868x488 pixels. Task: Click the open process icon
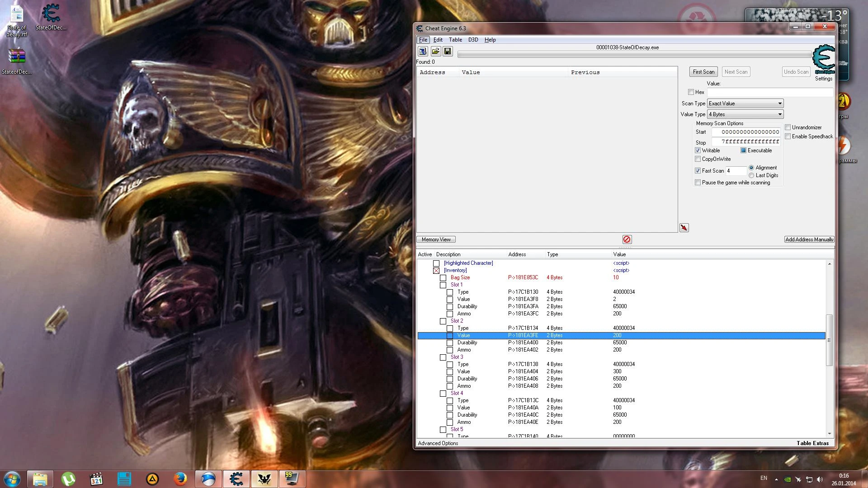tap(422, 51)
